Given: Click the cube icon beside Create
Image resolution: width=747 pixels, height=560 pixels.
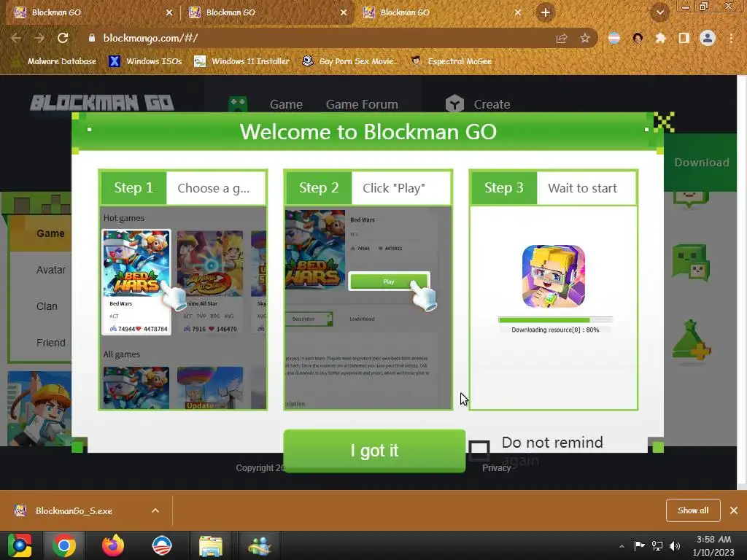Looking at the screenshot, I should coord(454,104).
